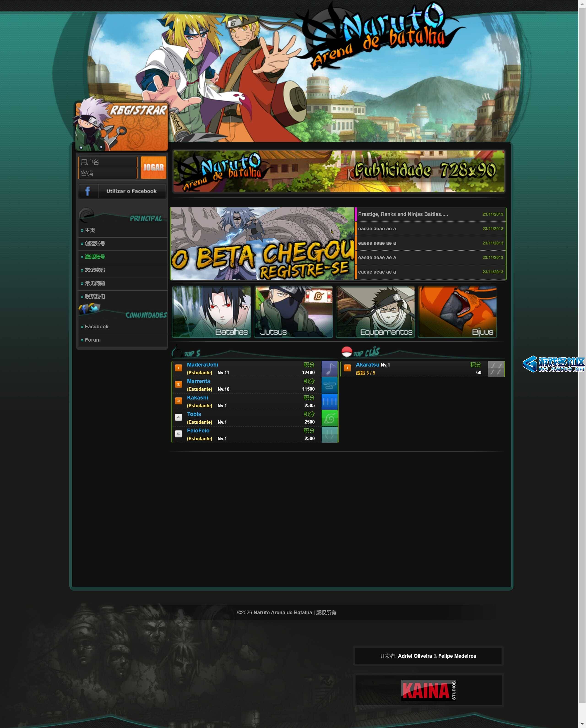Click the Publicidade 728x90 ad banner
This screenshot has width=586, height=728.
(x=339, y=171)
